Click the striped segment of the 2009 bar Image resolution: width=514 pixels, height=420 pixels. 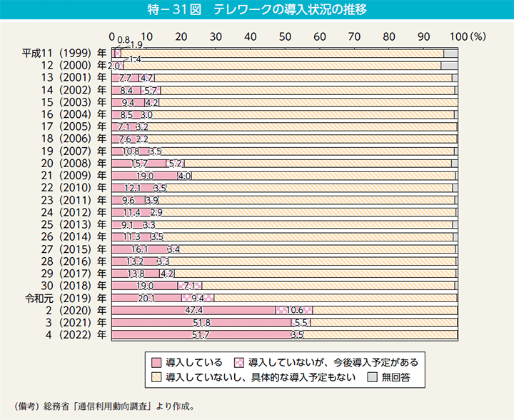(323, 176)
